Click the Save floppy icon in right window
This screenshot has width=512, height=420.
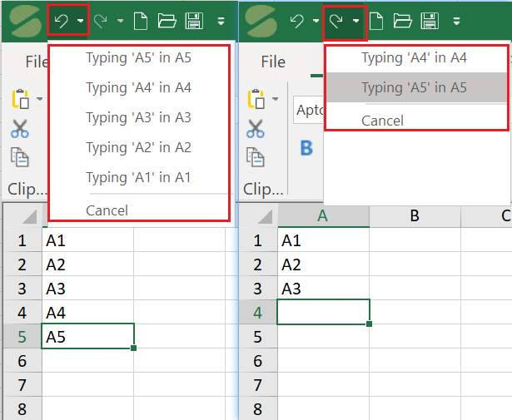pos(430,21)
